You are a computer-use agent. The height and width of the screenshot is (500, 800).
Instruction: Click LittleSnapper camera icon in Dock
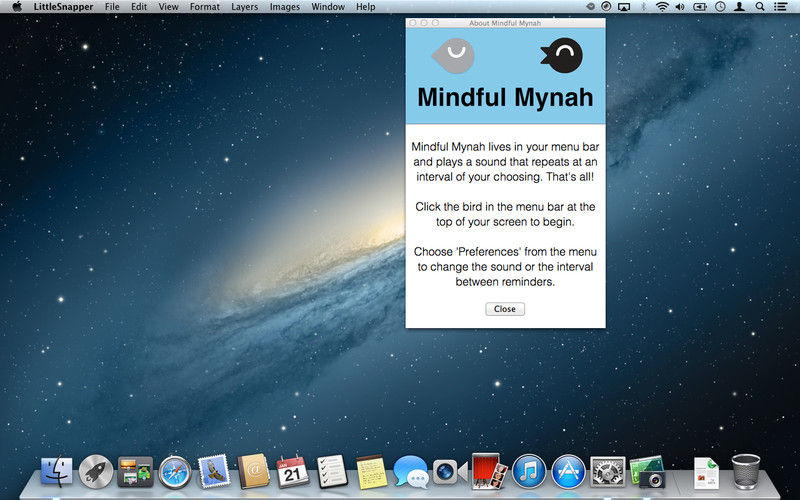point(647,472)
